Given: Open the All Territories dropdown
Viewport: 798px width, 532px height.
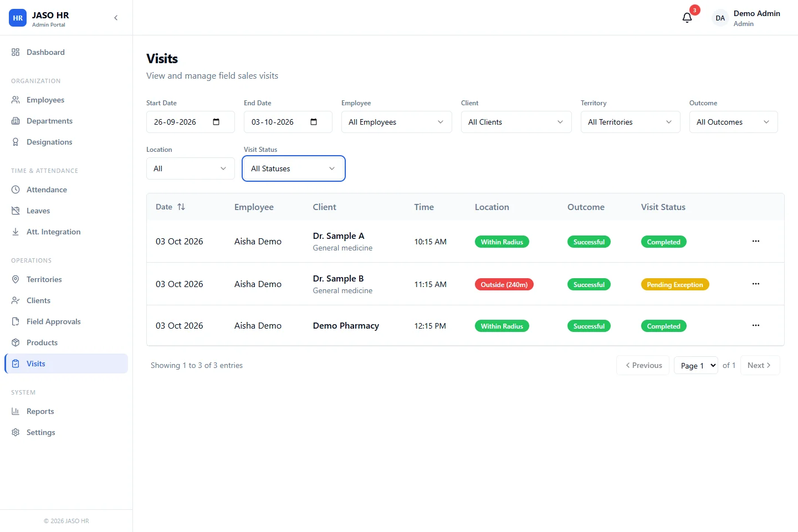Looking at the screenshot, I should click(631, 122).
